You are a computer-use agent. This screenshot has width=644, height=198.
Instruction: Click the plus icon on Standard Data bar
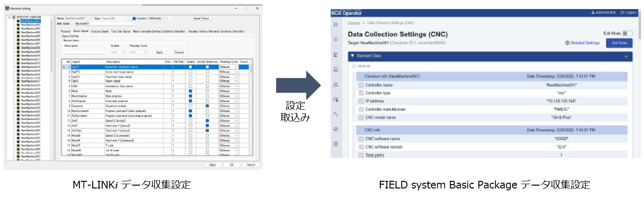pos(626,56)
